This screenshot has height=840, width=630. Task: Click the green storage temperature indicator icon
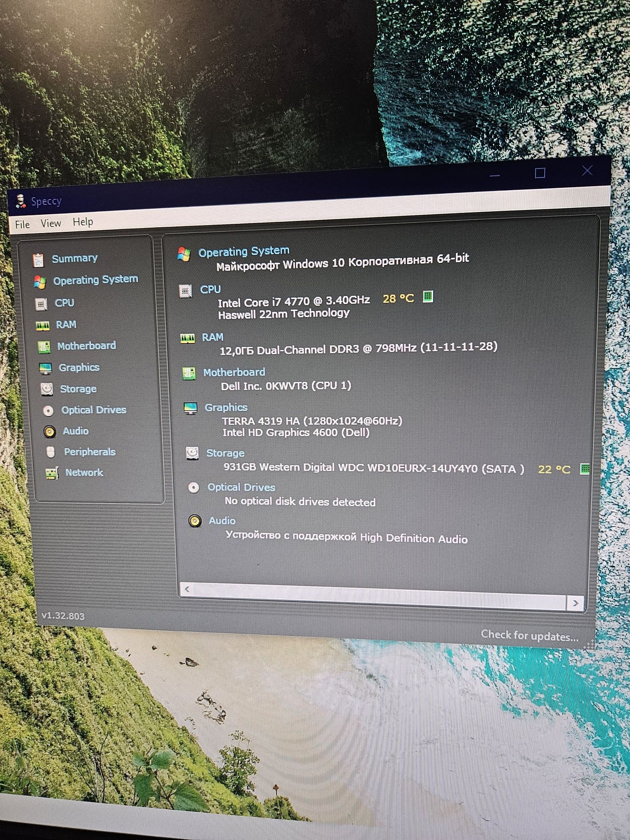pyautogui.click(x=585, y=469)
